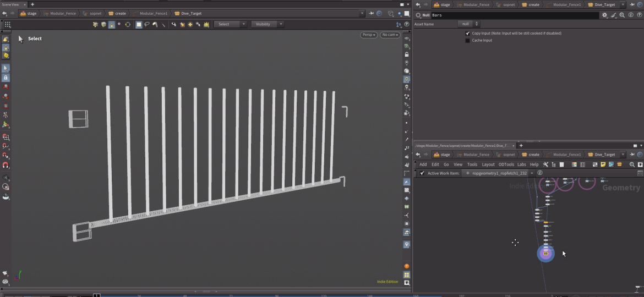Disable the Copy Input checkbox
This screenshot has width=644, height=297.
(468, 33)
